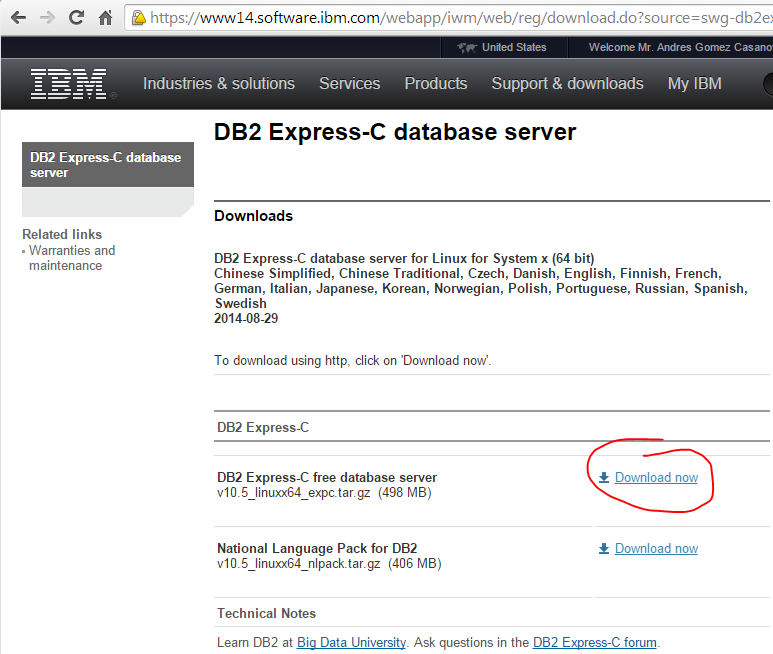
Task: Open the DB2 Express-C forum link
Action: (x=595, y=643)
